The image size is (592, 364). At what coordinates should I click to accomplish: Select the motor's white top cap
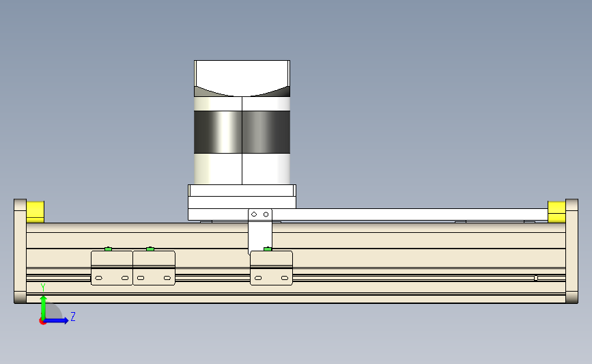click(x=242, y=78)
